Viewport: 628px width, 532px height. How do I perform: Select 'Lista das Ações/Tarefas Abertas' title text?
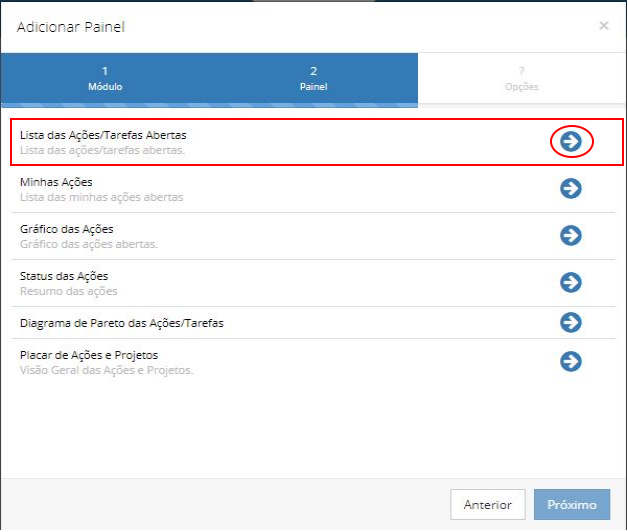click(x=103, y=135)
